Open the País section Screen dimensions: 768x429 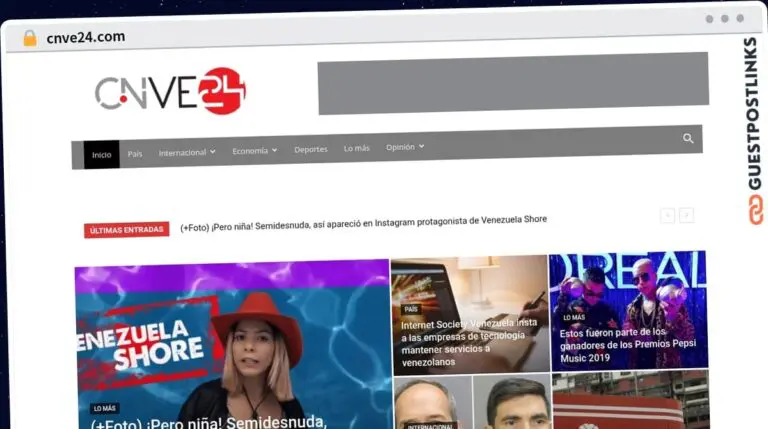tap(135, 154)
